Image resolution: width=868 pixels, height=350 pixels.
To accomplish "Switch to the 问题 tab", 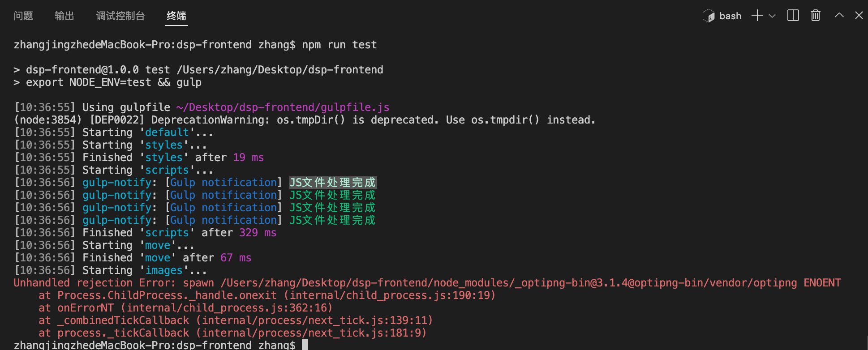I will (x=23, y=16).
